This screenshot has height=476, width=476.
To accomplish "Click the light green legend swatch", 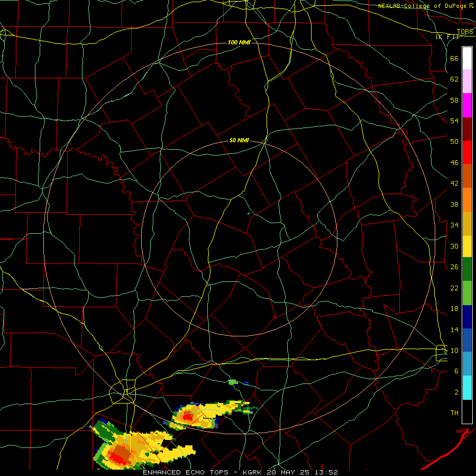I will point(467,293).
